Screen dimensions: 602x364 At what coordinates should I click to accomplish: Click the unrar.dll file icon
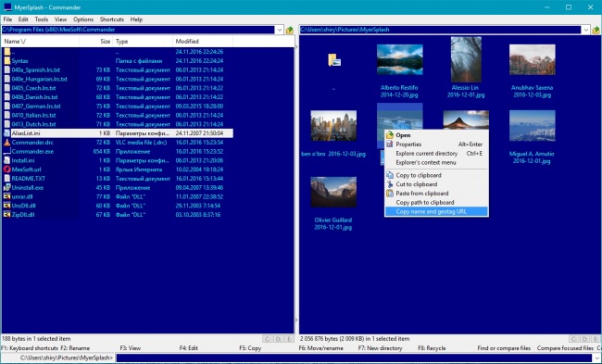[6, 196]
